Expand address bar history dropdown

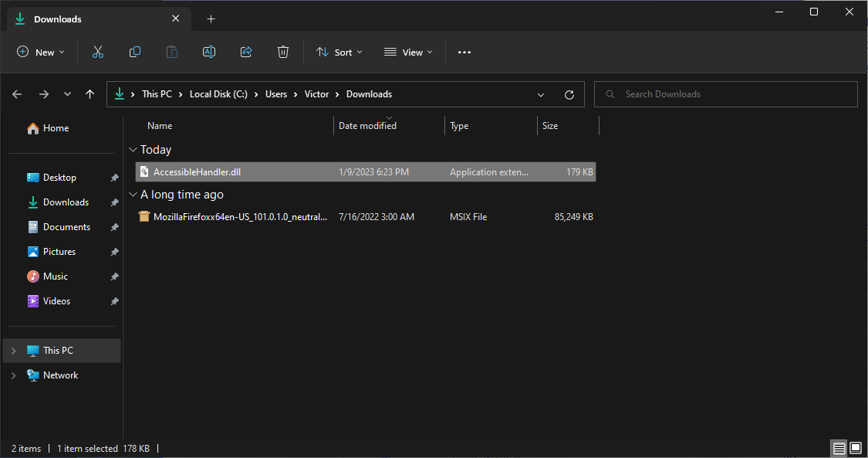[x=541, y=95]
